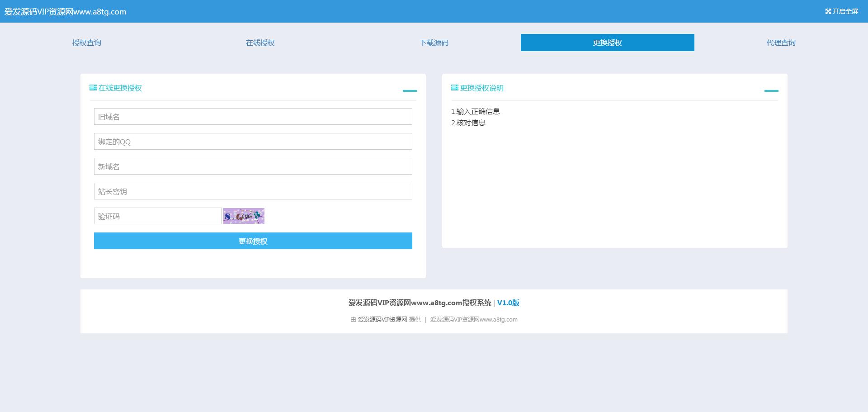Go to the 下载源码 tab
Screen dimensions: 868x412
434,43
